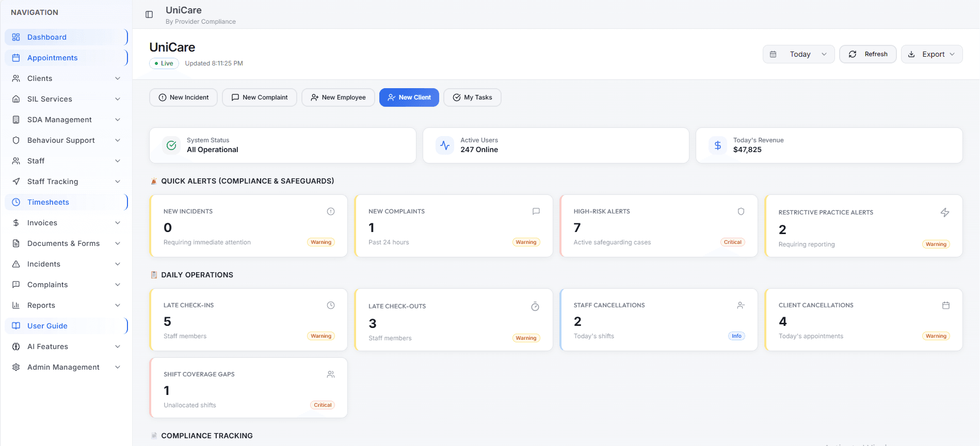Image resolution: width=980 pixels, height=446 pixels.
Task: Click the High-Risk Alerts shield icon
Action: (741, 211)
